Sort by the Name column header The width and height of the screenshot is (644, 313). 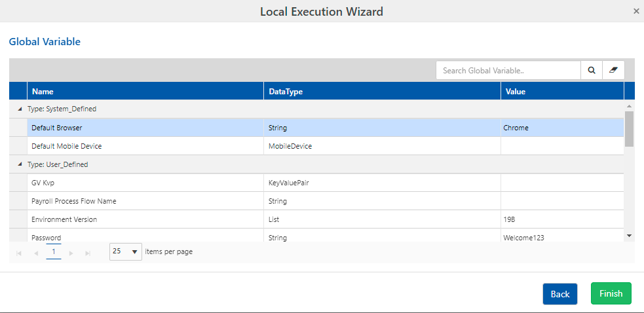tap(145, 91)
